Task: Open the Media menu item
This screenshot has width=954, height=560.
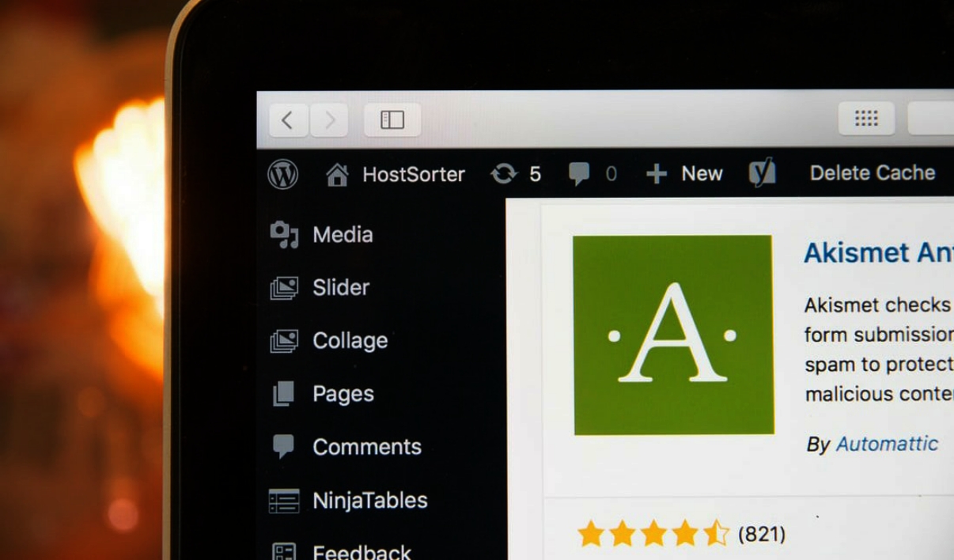Action: coord(343,235)
